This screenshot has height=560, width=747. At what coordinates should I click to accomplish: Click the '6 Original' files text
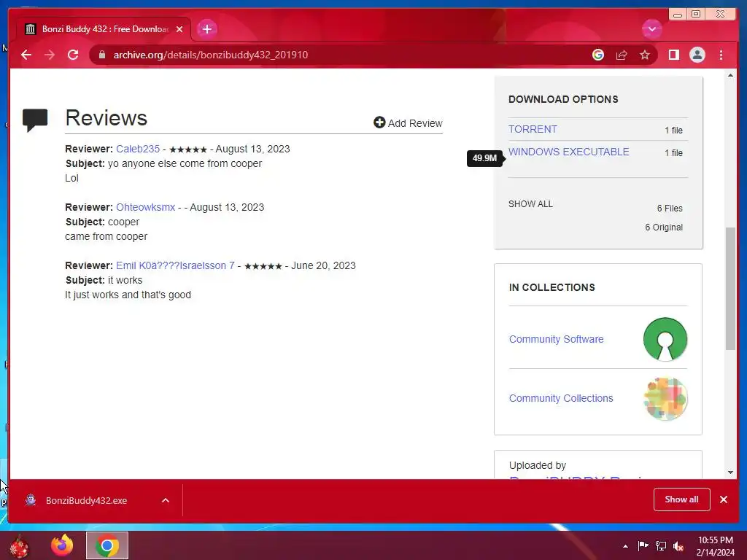point(664,227)
